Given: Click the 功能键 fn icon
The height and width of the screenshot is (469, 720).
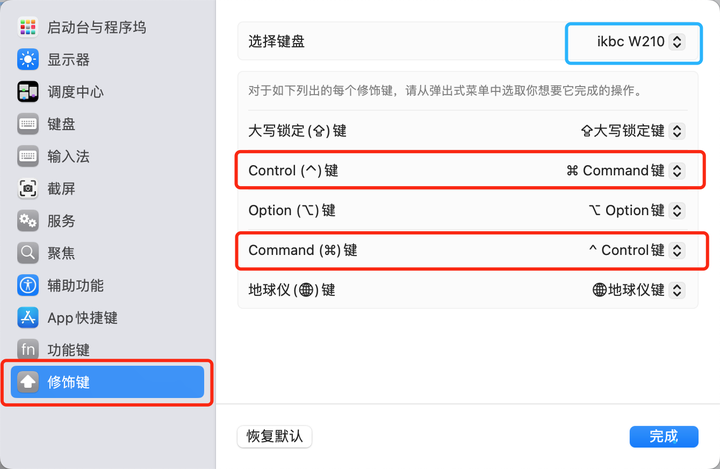Looking at the screenshot, I should [x=28, y=350].
